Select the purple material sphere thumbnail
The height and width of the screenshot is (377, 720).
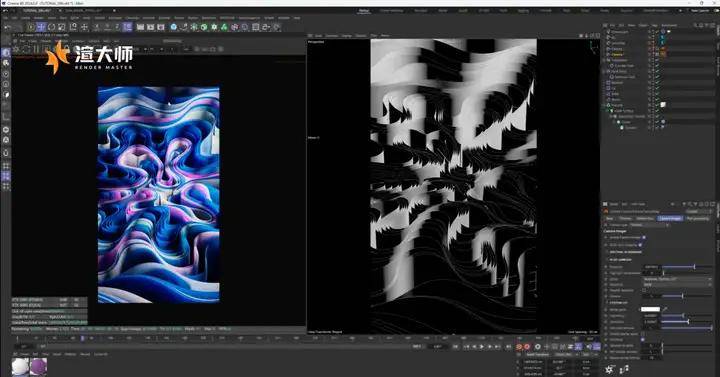(39, 367)
